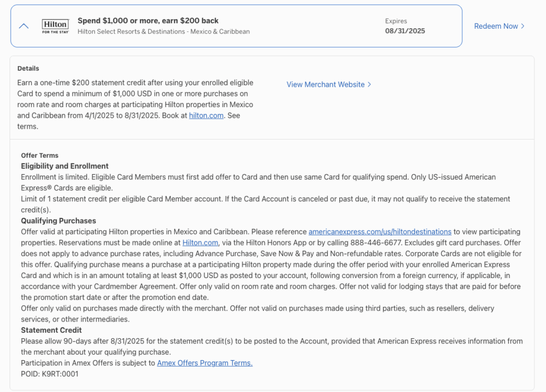Click the 'Statement Credit' heading
Image resolution: width=546 pixels, height=392 pixels.
pyautogui.click(x=51, y=330)
